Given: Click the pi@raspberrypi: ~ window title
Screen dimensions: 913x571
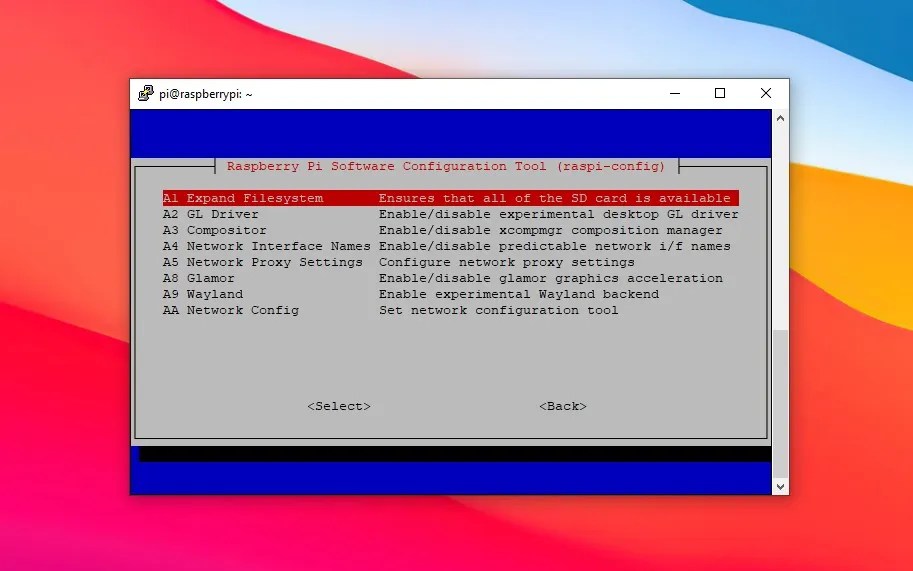Looking at the screenshot, I should [x=206, y=94].
